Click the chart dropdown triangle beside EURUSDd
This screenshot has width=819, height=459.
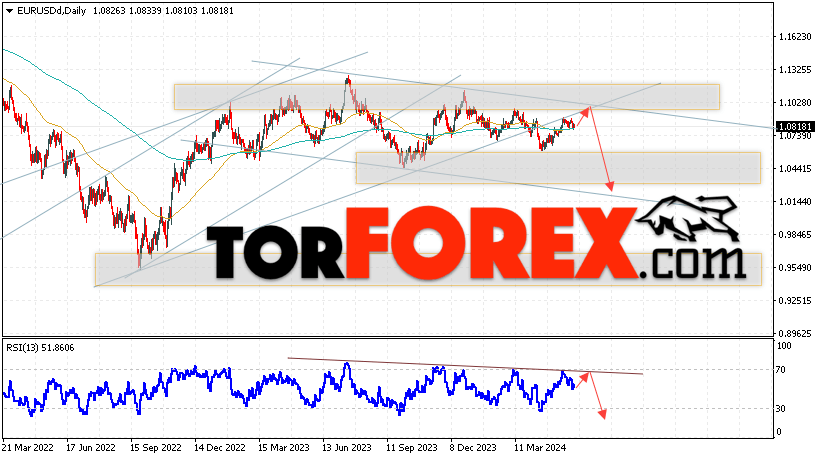tap(9, 11)
